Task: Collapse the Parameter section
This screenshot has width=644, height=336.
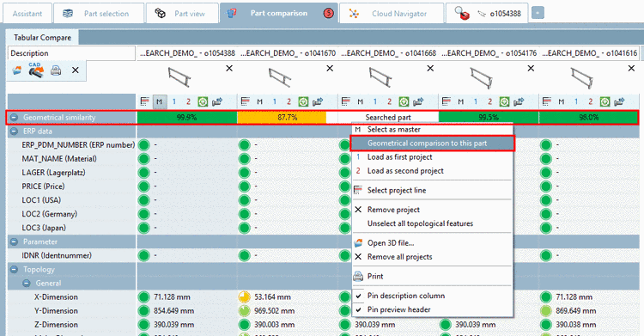Action: (14, 241)
